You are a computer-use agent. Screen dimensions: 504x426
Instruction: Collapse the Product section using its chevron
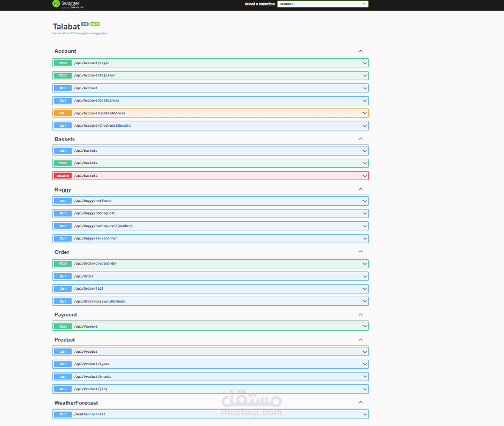[361, 339]
